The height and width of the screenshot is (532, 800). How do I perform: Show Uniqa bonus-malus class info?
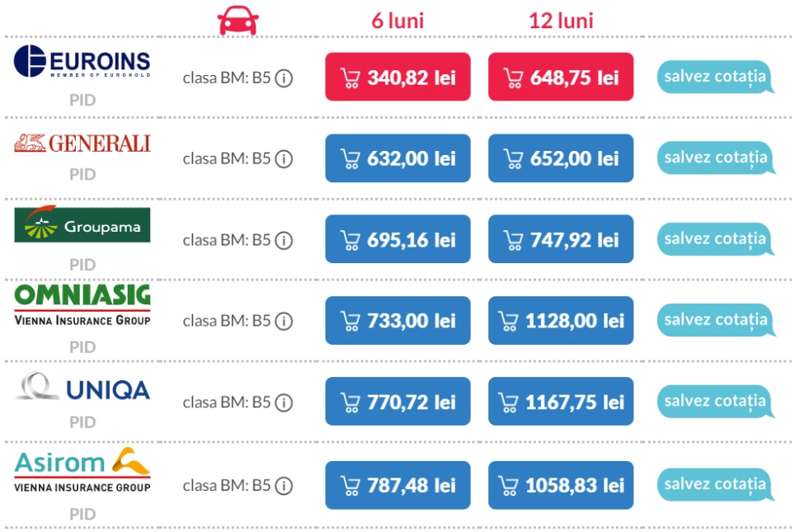point(285,403)
